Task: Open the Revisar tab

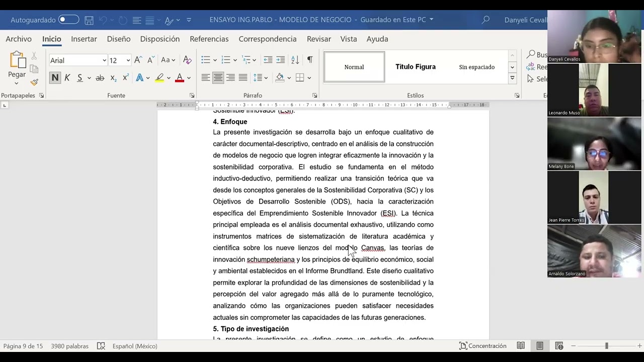Action: click(319, 39)
